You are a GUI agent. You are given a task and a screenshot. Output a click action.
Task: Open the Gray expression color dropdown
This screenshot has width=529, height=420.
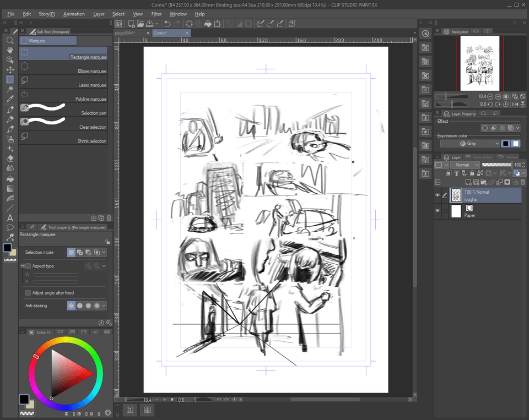pos(471,143)
